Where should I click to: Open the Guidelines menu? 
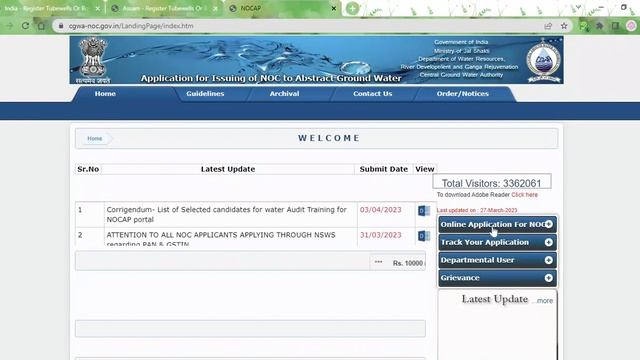205,93
